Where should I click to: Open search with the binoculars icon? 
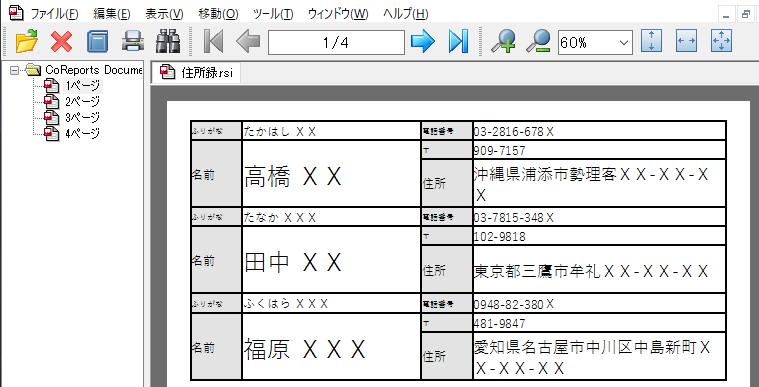tap(168, 42)
